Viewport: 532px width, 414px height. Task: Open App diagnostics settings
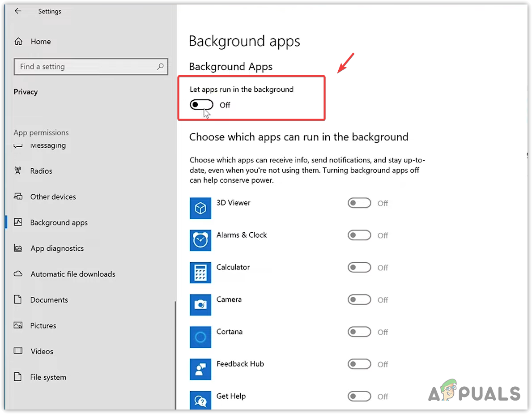[x=57, y=248]
